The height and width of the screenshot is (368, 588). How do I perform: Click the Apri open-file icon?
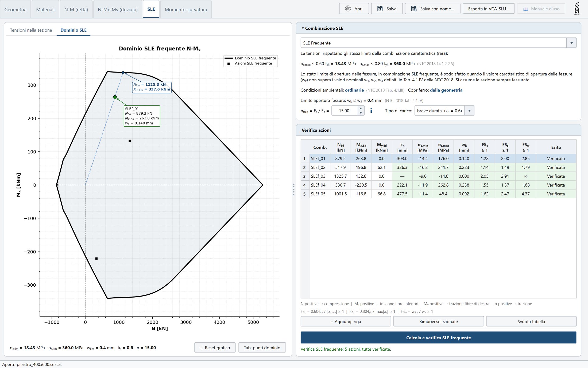[x=348, y=9]
